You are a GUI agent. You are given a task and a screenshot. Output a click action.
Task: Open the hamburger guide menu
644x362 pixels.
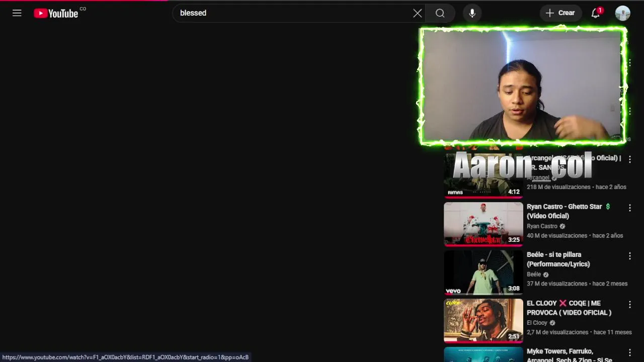pyautogui.click(x=17, y=13)
